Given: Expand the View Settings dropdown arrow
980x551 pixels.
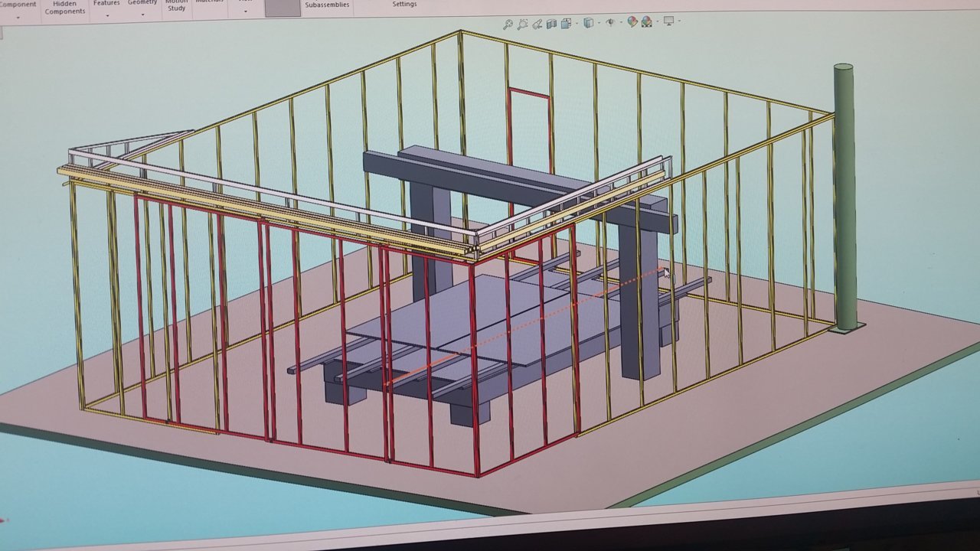Looking at the screenshot, I should (x=679, y=21).
